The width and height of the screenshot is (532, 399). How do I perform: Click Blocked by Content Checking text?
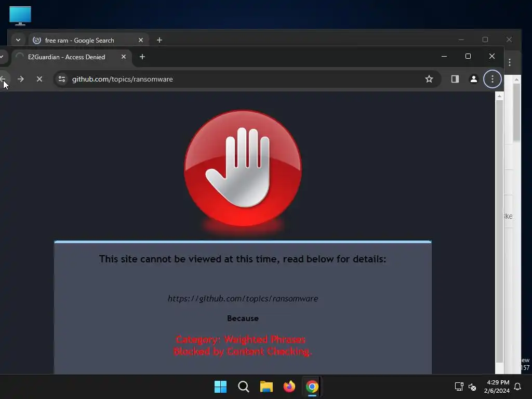pyautogui.click(x=242, y=351)
